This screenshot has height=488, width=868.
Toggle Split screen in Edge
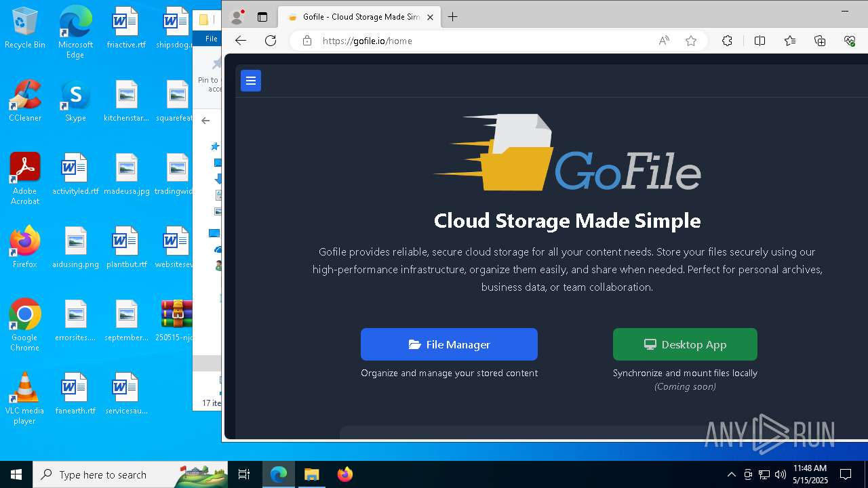coord(759,41)
